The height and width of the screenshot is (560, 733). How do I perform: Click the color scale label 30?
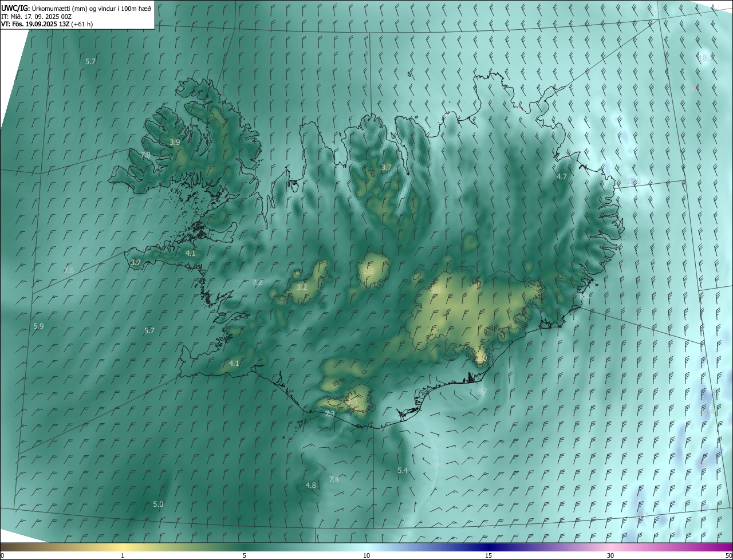(x=610, y=555)
